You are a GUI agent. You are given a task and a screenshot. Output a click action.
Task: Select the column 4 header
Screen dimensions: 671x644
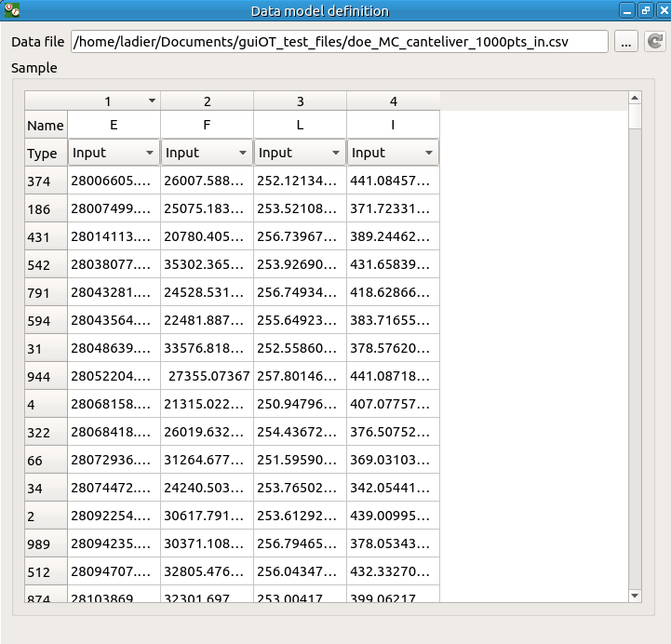(x=393, y=101)
